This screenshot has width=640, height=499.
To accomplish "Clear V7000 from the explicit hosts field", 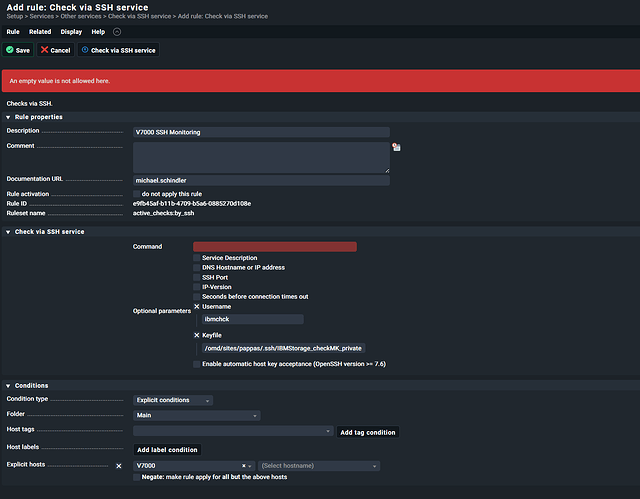I will click(x=244, y=466).
